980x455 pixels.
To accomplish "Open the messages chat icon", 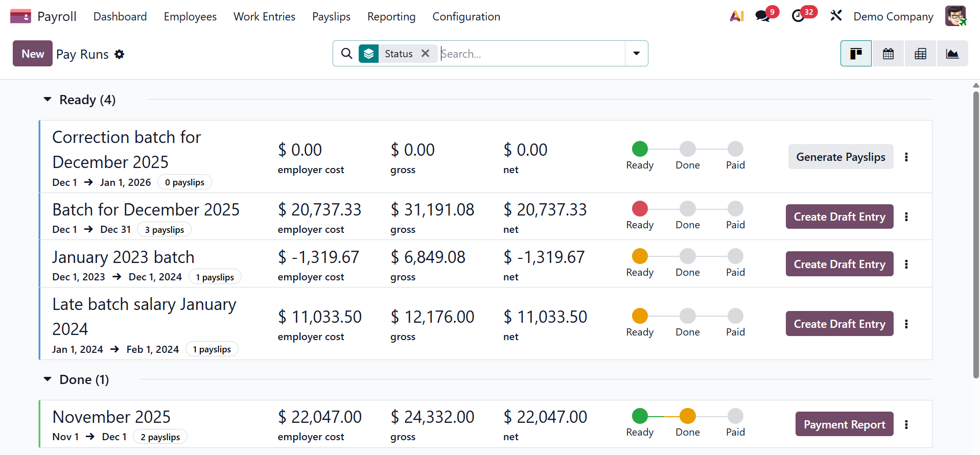I will pyautogui.click(x=763, y=16).
